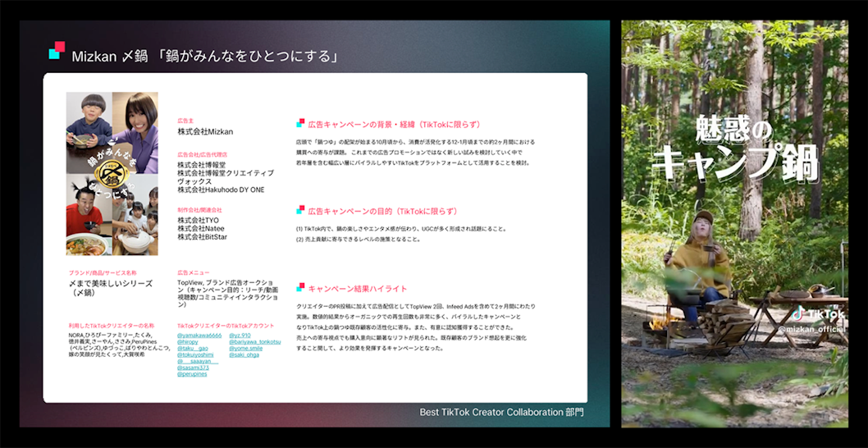Screen dimensions: 868x448
Task: Click the 株式会社Hakuhodo DY ONE text
Action: pos(221,190)
